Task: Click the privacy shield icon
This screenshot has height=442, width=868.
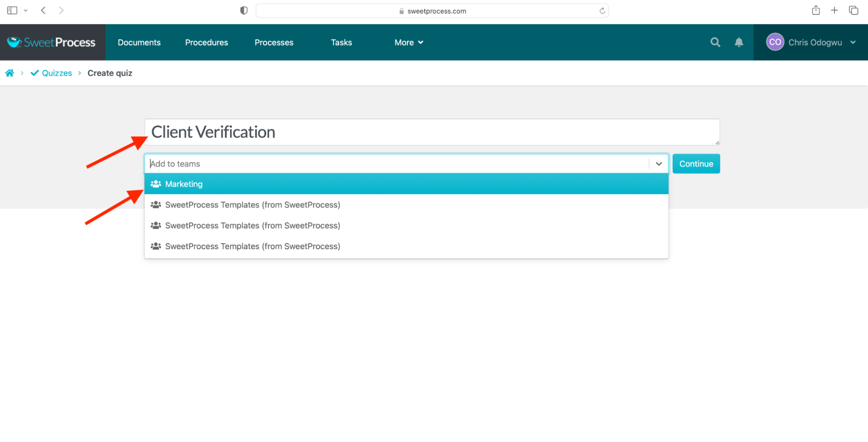Action: [244, 10]
